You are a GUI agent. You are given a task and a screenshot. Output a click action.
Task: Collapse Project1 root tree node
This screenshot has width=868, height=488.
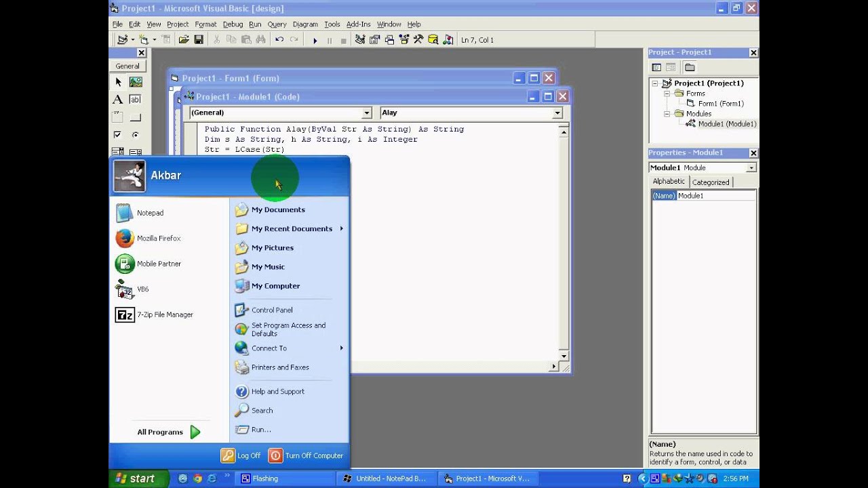(655, 83)
